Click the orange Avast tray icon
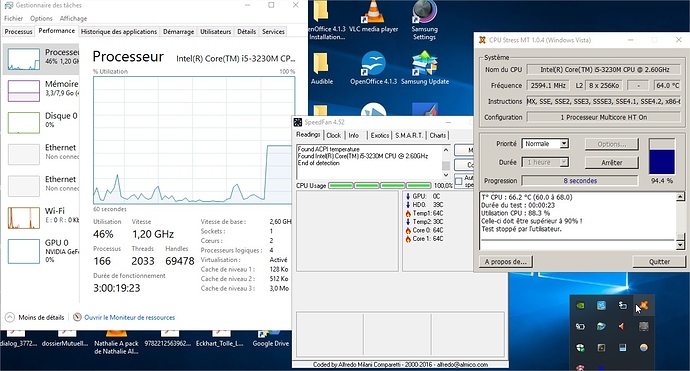The height and width of the screenshot is (371, 690). pyautogui.click(x=643, y=305)
